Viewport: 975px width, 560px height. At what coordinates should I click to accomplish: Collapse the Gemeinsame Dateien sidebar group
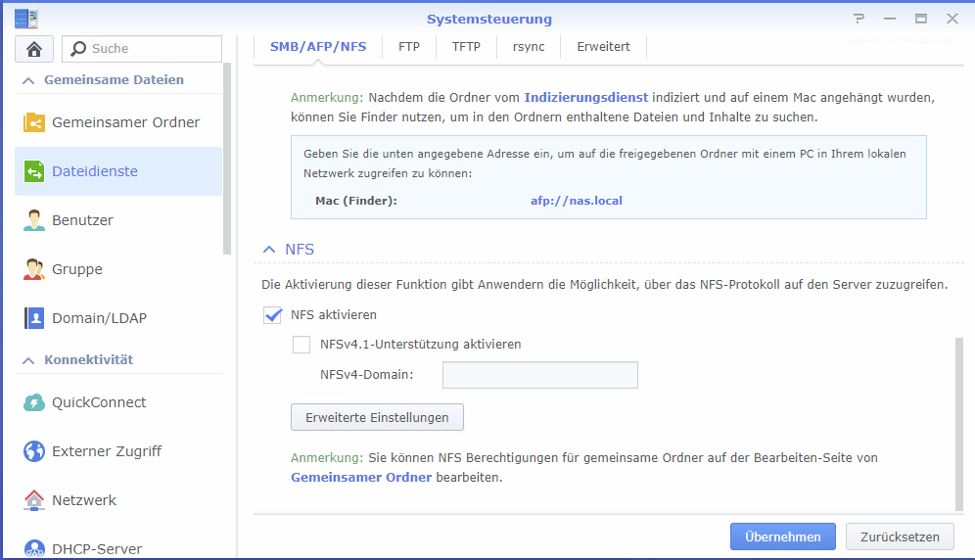coord(28,80)
